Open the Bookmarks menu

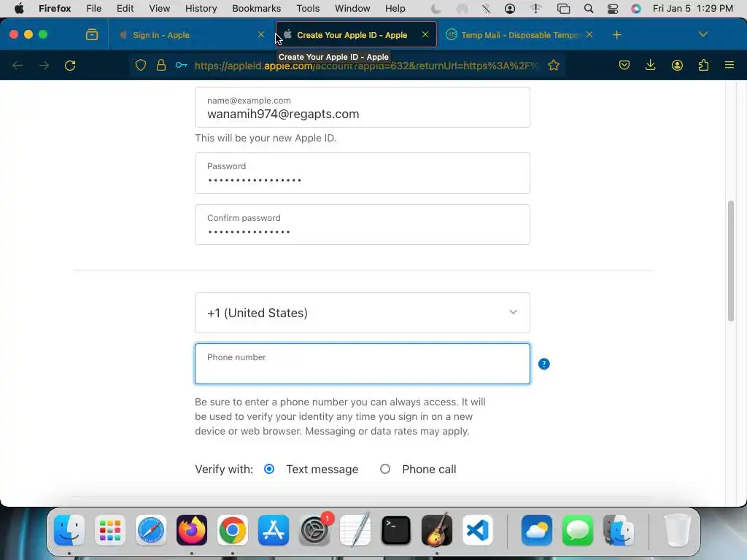(256, 9)
